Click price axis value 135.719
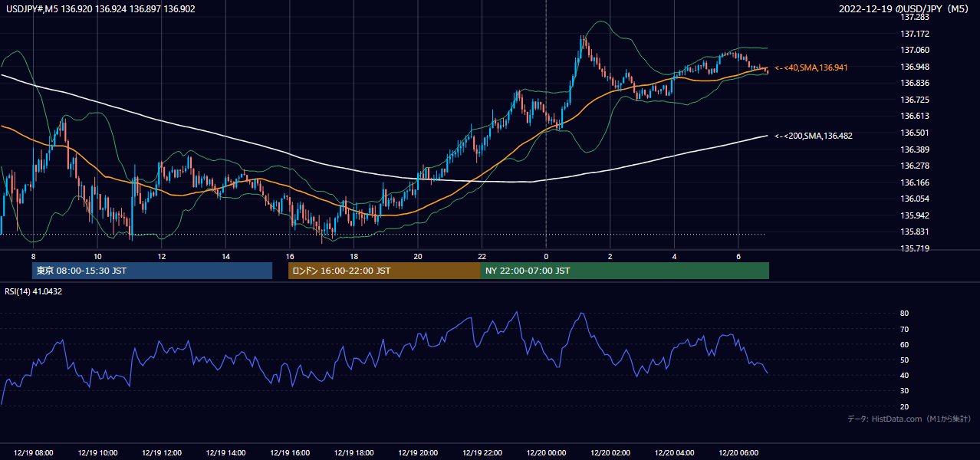Image resolution: width=980 pixels, height=460 pixels. (914, 248)
